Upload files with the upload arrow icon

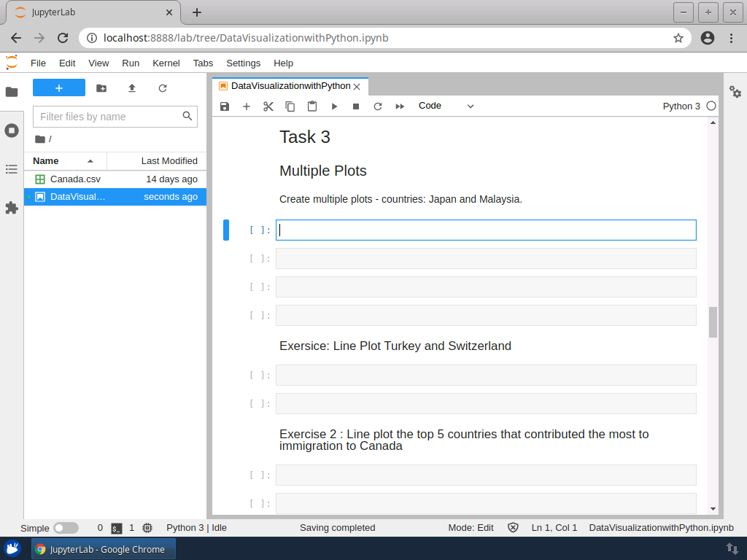[x=132, y=88]
